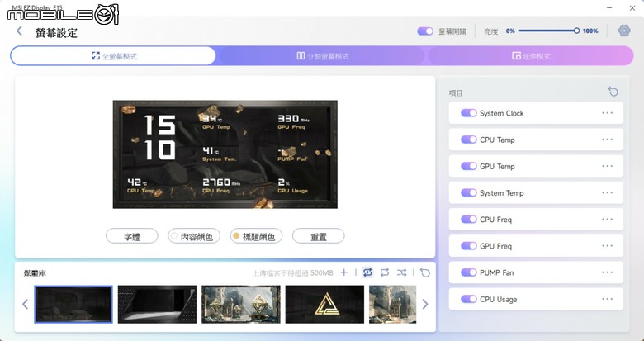
Task: Toggle the GPU Freq item switch
Action: tap(469, 246)
